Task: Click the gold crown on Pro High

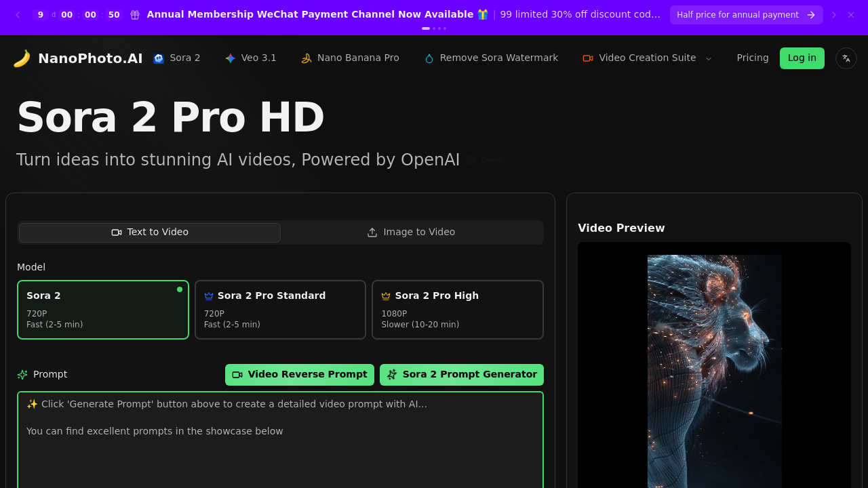Action: (386, 296)
